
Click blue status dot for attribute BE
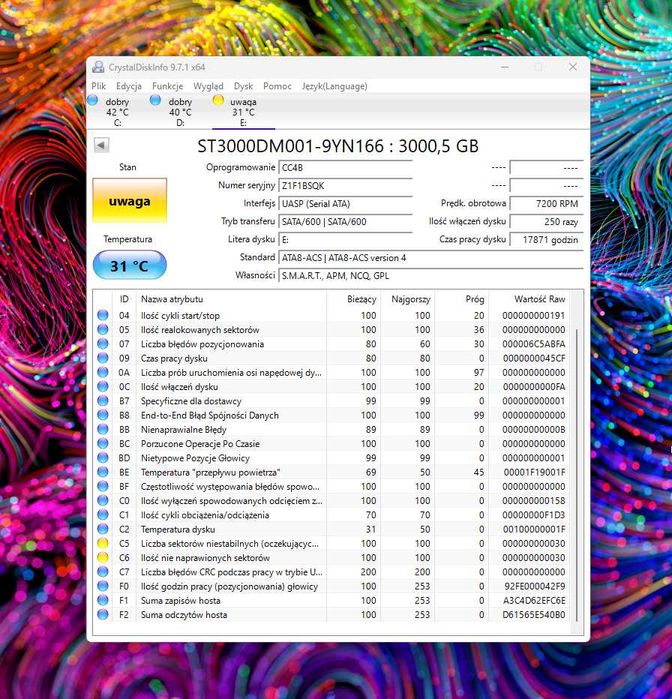(103, 472)
